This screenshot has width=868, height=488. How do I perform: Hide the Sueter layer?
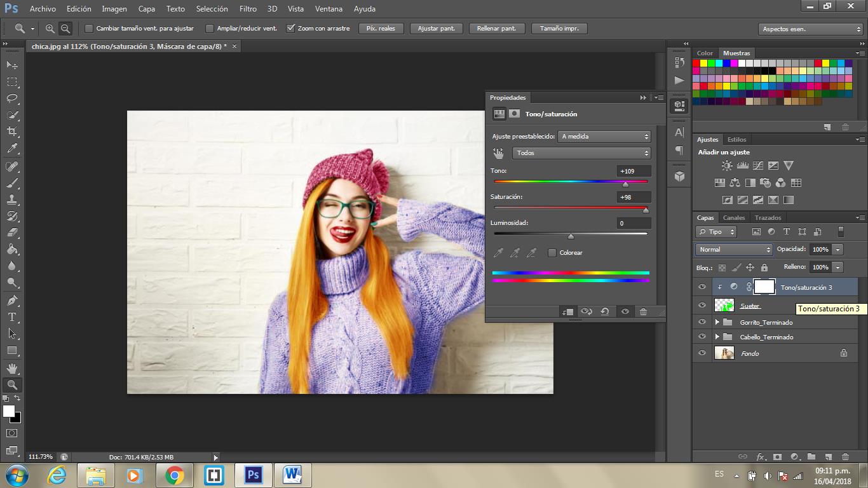pyautogui.click(x=702, y=306)
